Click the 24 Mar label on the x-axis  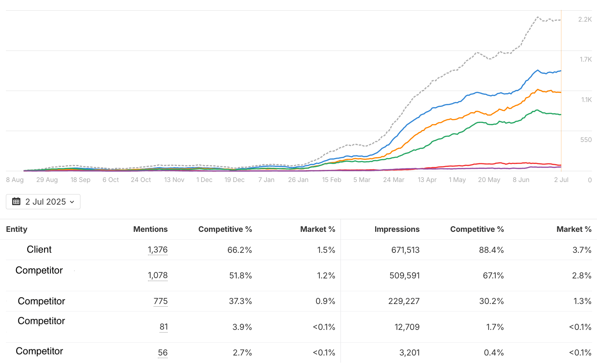(x=394, y=180)
